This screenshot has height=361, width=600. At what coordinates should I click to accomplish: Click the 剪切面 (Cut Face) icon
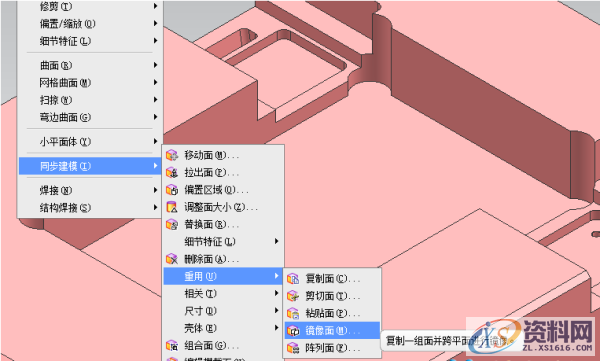(293, 296)
